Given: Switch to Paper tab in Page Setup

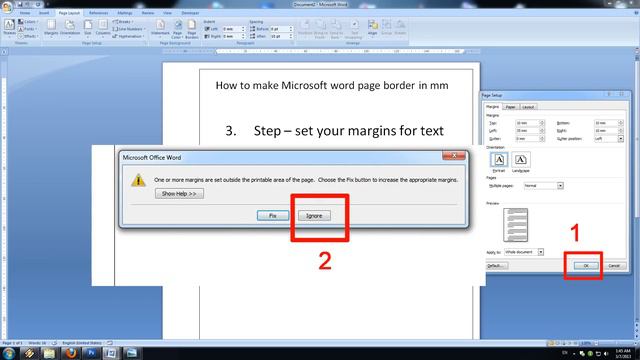Looking at the screenshot, I should click(510, 107).
